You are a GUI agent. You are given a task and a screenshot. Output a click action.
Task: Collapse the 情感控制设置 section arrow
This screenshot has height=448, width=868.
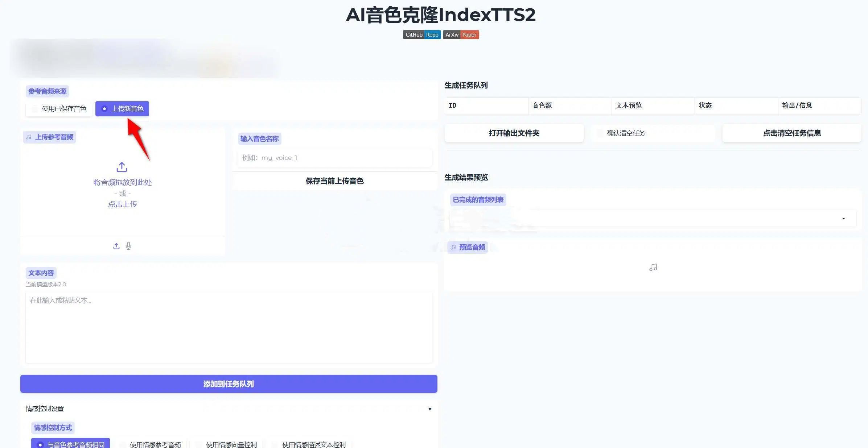(429, 409)
